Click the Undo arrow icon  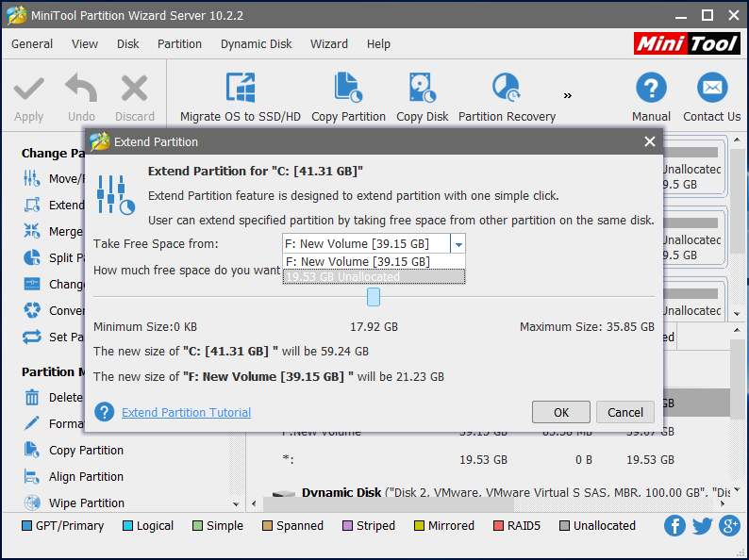click(x=81, y=88)
